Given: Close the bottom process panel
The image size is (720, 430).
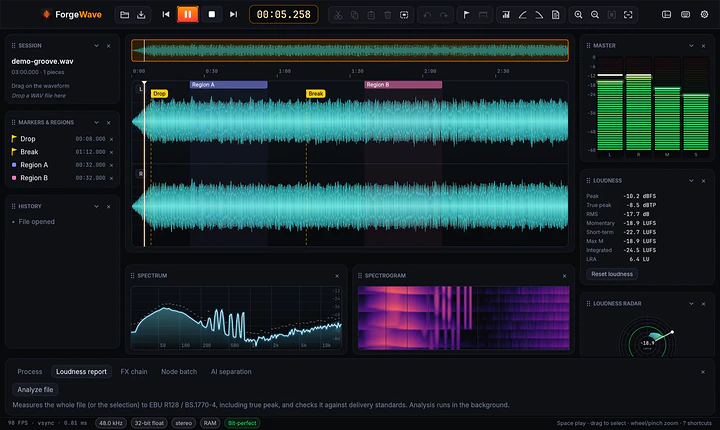Looking at the screenshot, I should [x=703, y=372].
